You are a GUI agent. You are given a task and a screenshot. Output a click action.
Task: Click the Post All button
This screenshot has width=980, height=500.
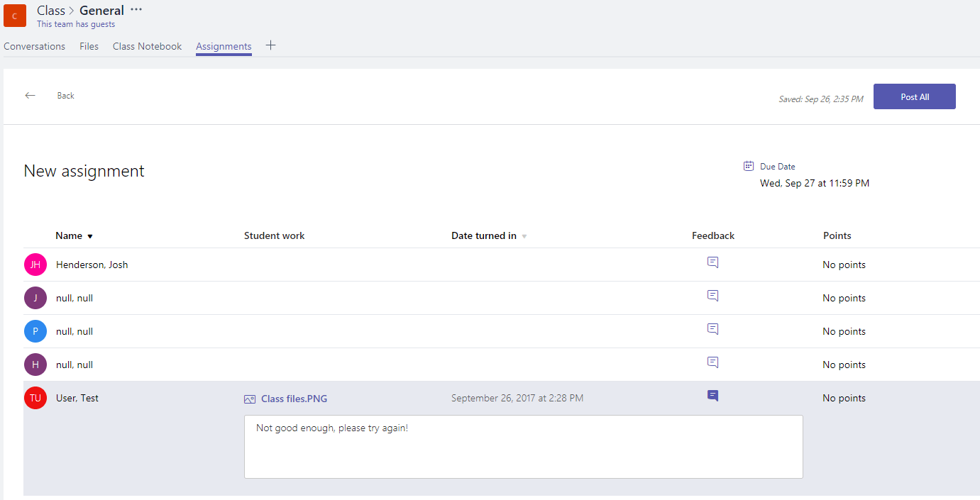pos(915,96)
